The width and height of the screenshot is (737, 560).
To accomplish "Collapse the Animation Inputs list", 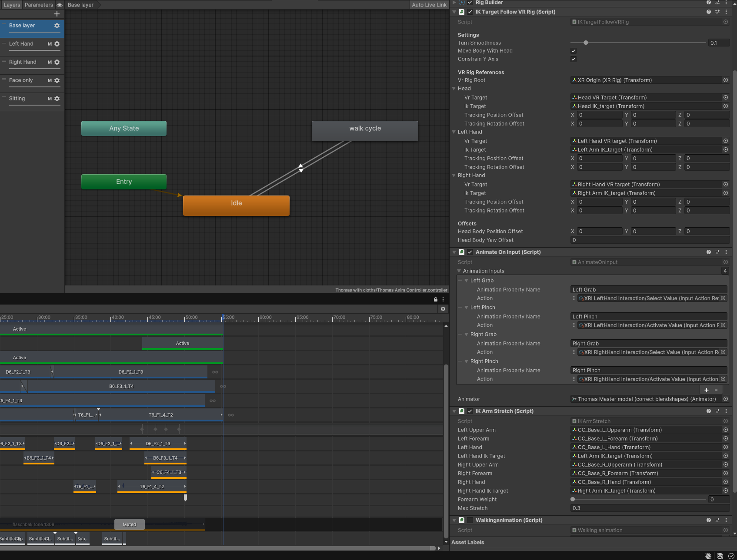I will [x=459, y=271].
